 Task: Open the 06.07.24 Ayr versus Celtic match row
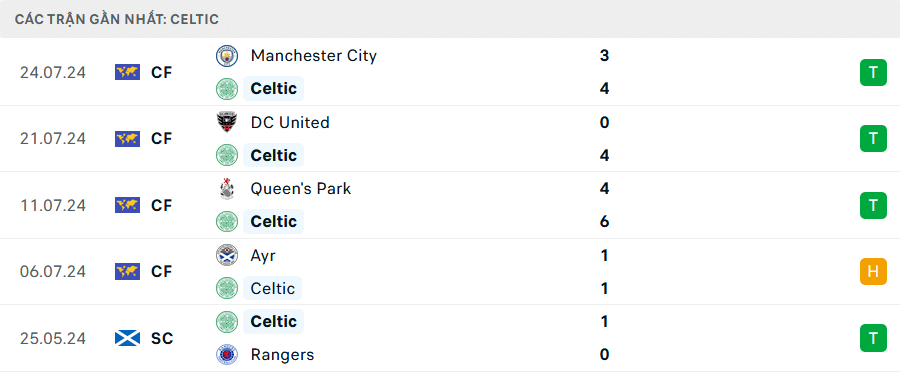point(450,271)
